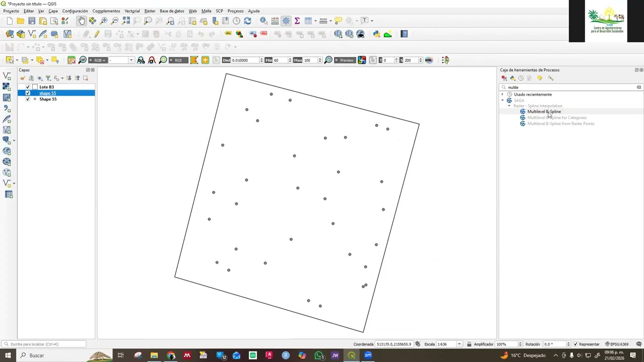Viewport: 644px width, 362px height.
Task: Click the yellow plus ROI button
Action: (x=205, y=60)
